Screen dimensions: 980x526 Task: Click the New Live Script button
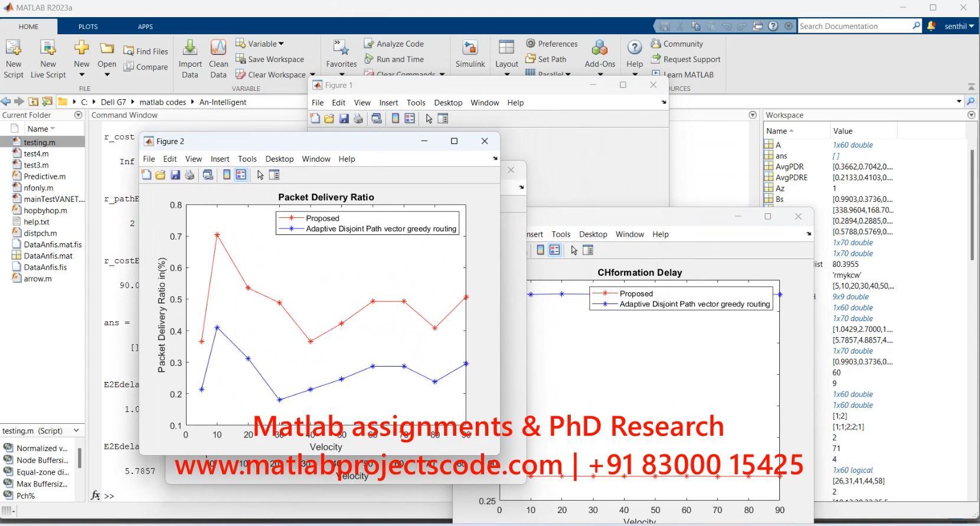48,58
